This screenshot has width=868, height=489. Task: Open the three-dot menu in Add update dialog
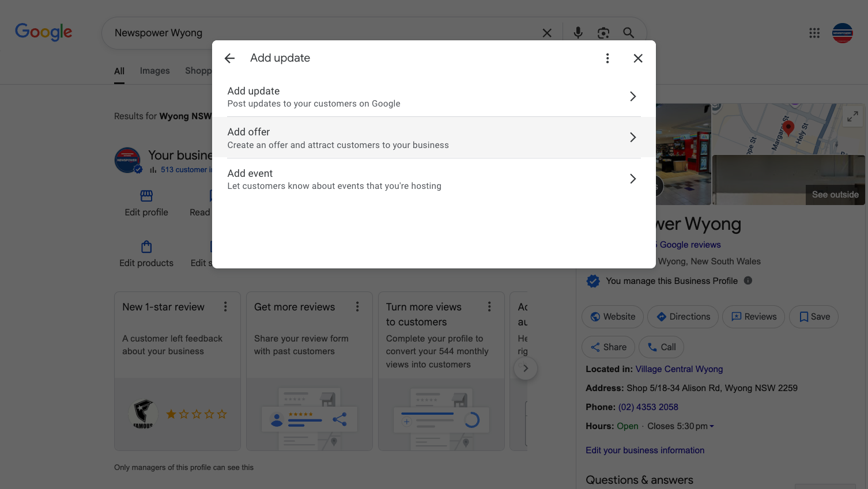point(607,58)
